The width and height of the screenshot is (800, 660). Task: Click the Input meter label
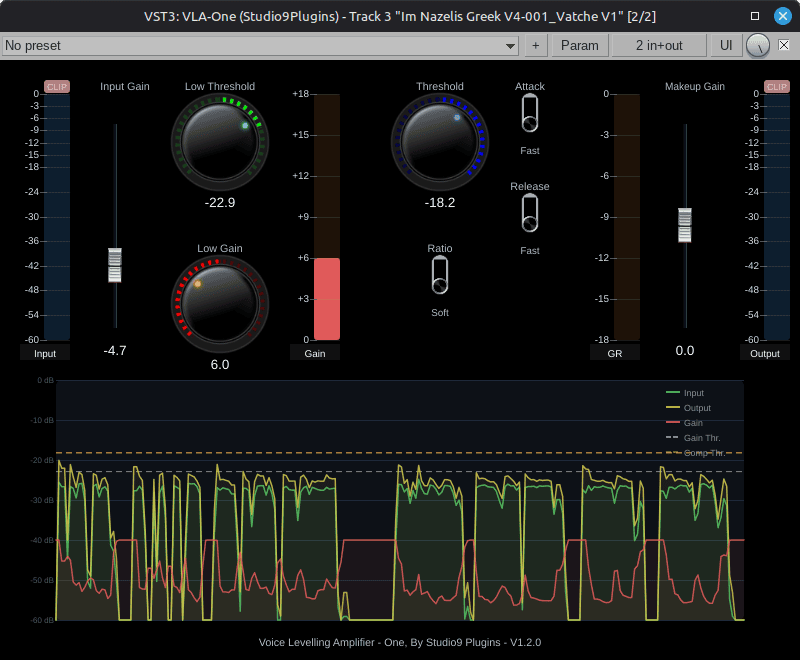coord(45,353)
